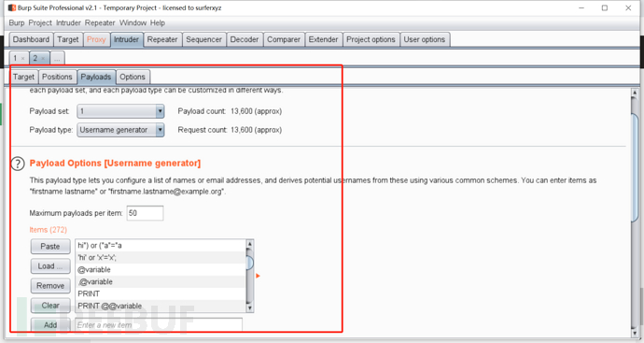Open the User options tab
Screen dimensions: 644x343
(x=425, y=39)
